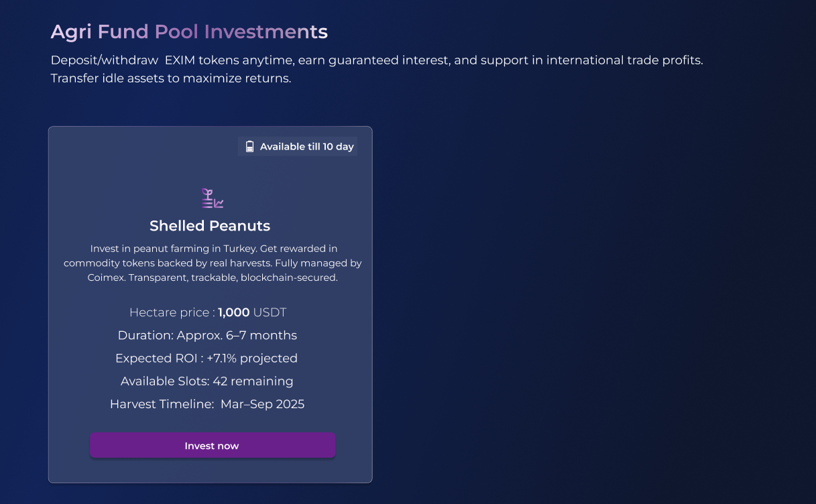
Task: Click the USDT currency label
Action: click(270, 312)
